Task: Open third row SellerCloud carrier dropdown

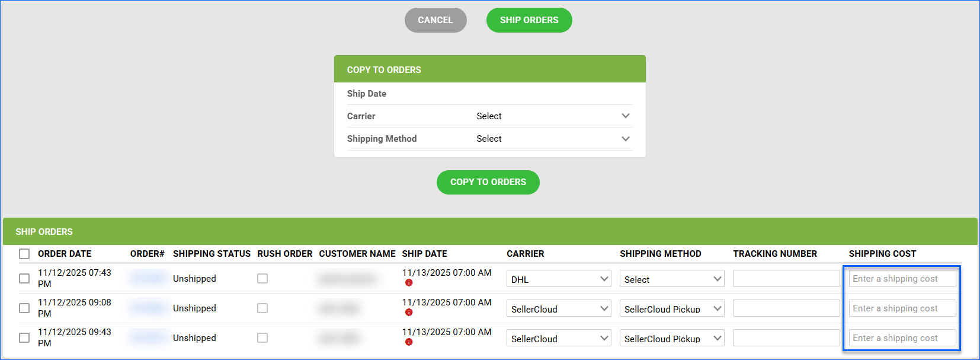Action: point(558,338)
